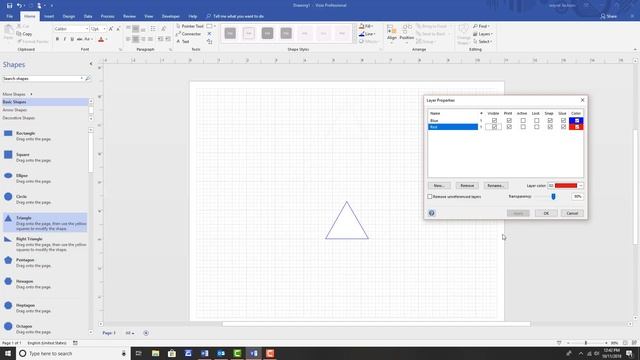Save the drawing with the title bar save icon
The height and width of the screenshot is (360, 640).
(9, 5)
